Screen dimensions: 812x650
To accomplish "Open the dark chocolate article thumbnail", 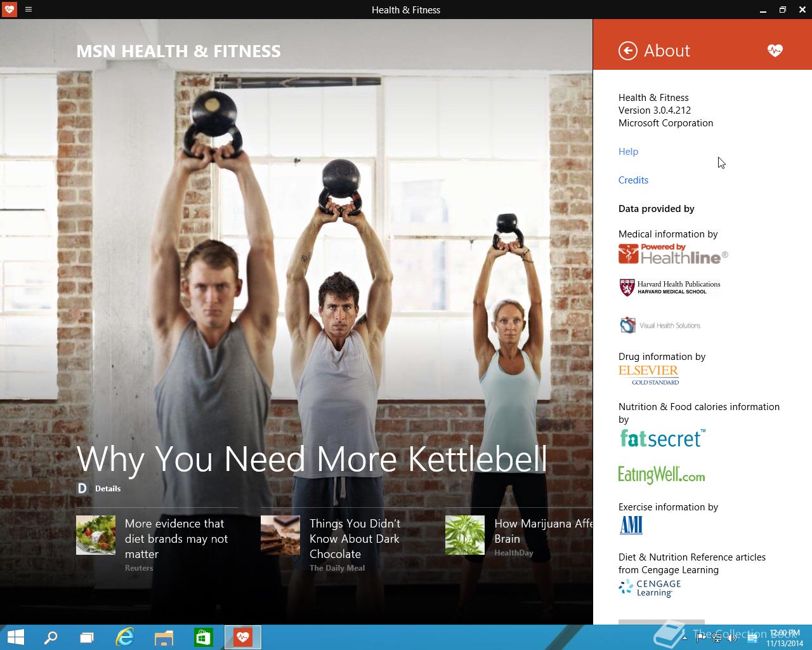I will 280,535.
